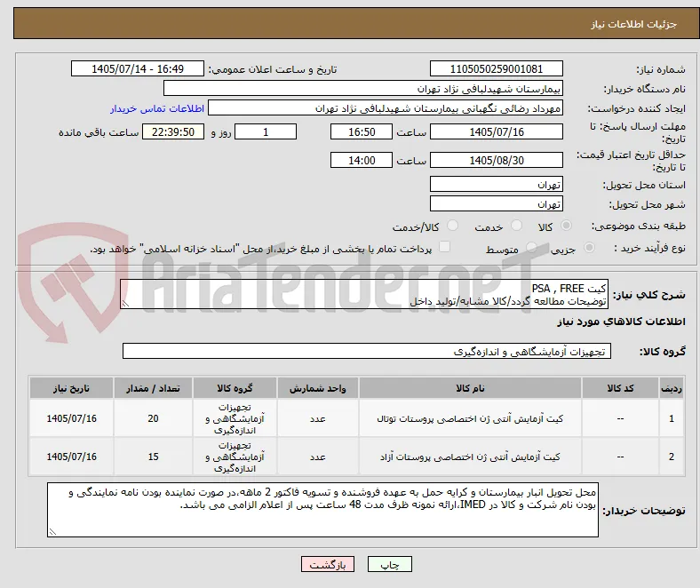Click the need number field 1105050259001081
700x588 pixels.
(496, 68)
